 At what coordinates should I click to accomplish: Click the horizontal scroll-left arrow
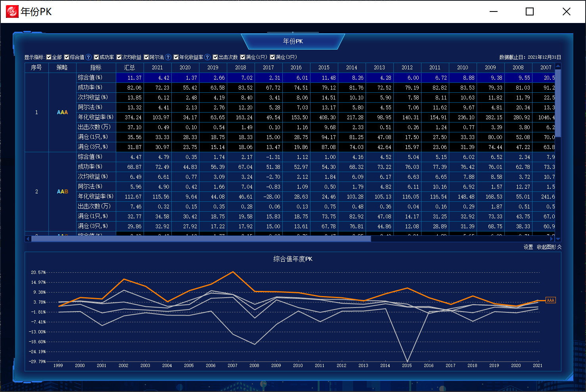28,239
